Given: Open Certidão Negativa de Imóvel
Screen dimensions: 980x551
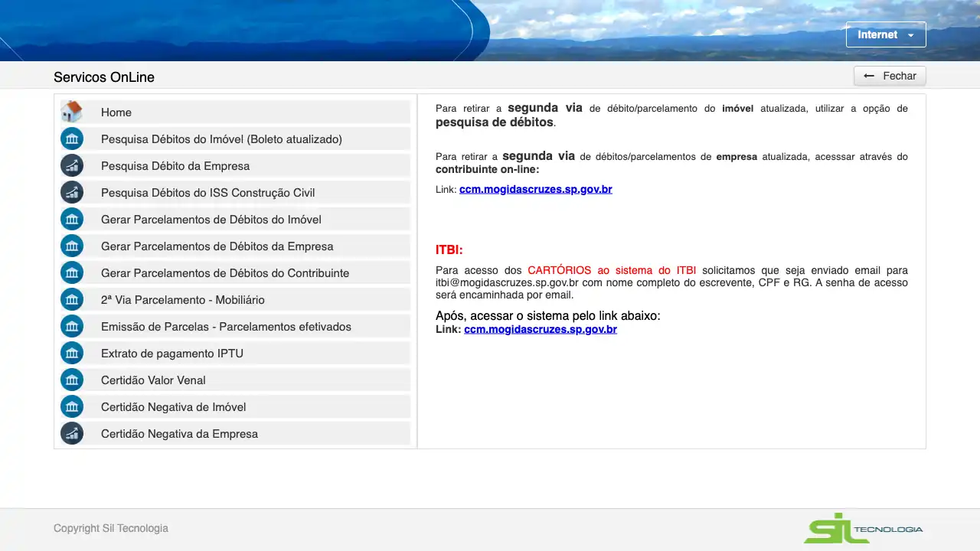Looking at the screenshot, I should [235, 406].
